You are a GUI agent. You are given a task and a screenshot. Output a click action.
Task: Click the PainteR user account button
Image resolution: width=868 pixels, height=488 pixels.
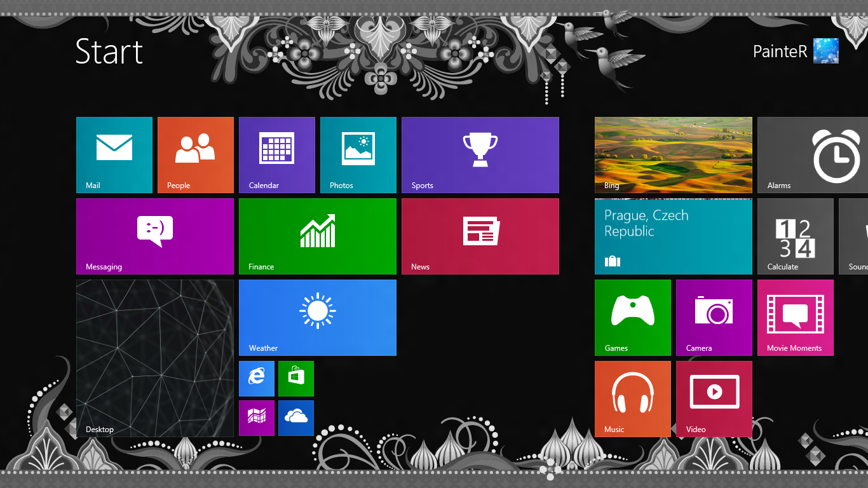(796, 51)
